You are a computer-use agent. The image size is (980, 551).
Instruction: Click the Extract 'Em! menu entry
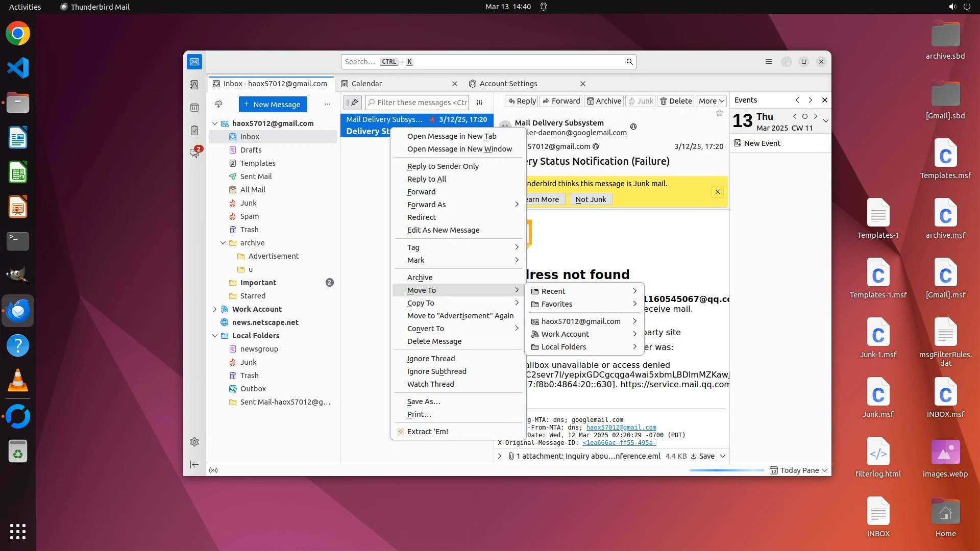427,432
